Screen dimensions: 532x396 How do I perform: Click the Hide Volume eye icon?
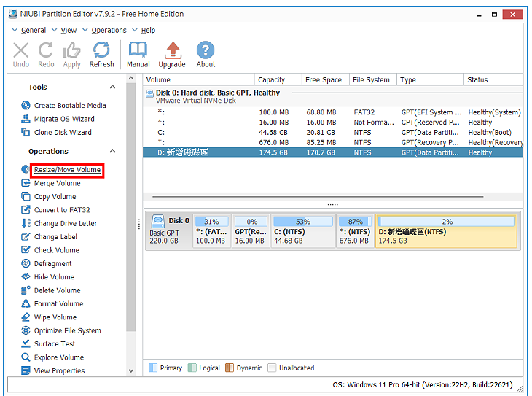click(x=26, y=277)
